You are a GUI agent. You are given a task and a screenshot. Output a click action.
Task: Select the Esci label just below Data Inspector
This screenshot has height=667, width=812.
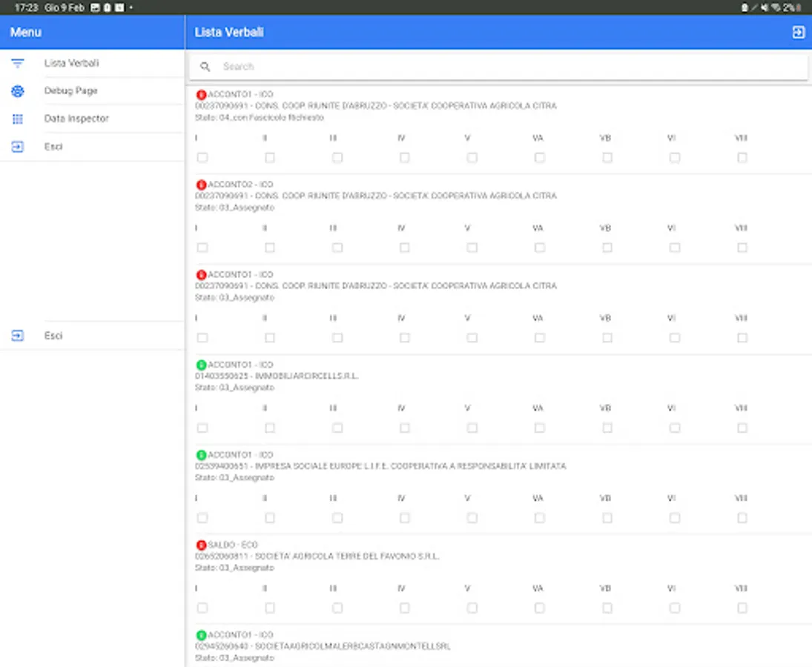[53, 147]
